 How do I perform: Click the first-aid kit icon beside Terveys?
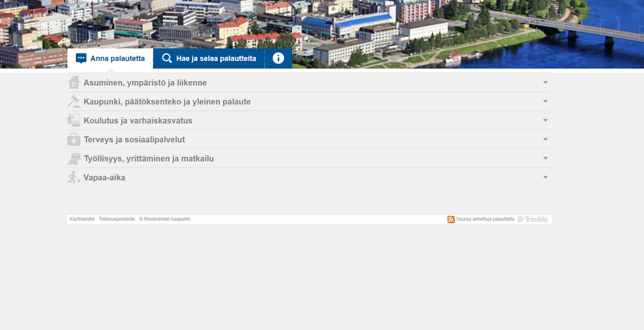74,140
